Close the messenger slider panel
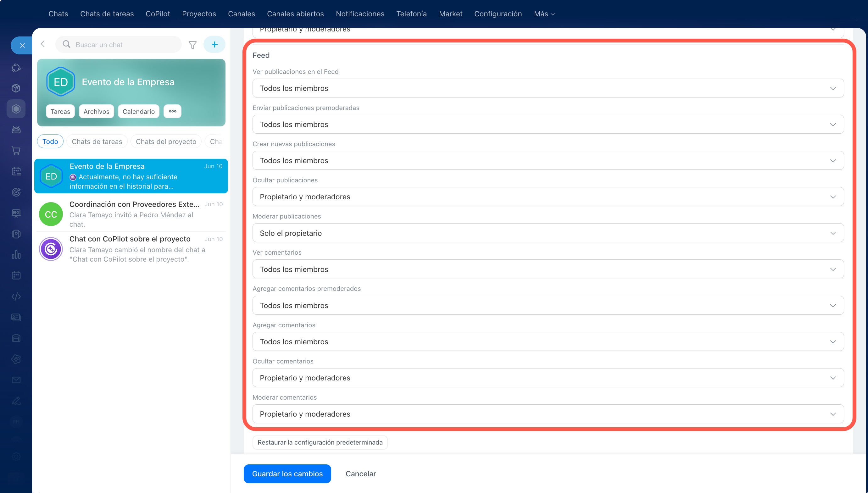Image resolution: width=868 pixels, height=493 pixels. 22,45
